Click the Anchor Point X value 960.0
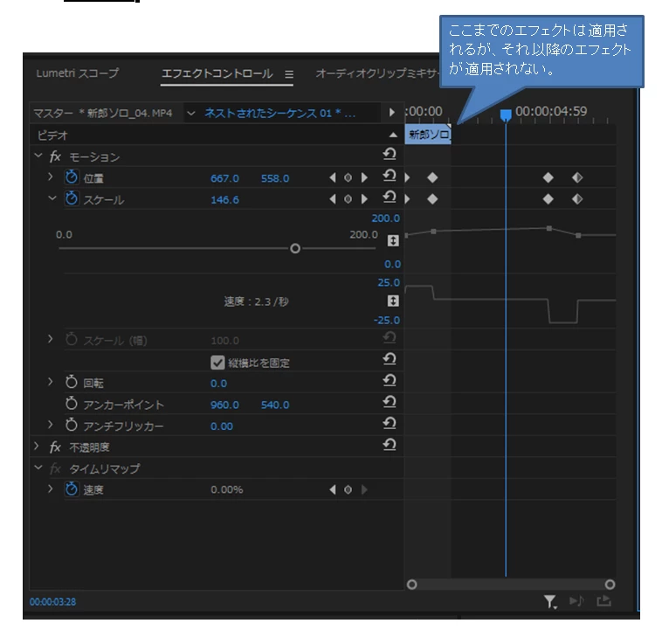 click(224, 405)
